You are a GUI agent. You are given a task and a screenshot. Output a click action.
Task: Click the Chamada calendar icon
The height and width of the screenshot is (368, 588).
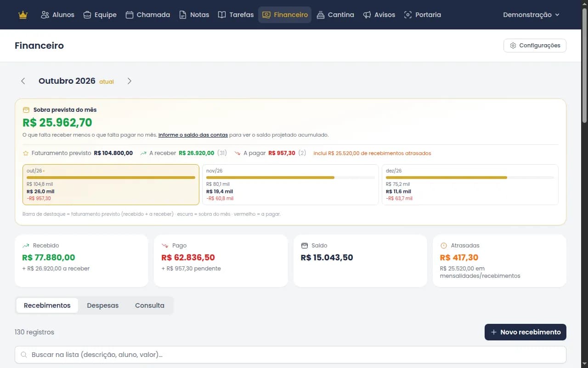130,15
